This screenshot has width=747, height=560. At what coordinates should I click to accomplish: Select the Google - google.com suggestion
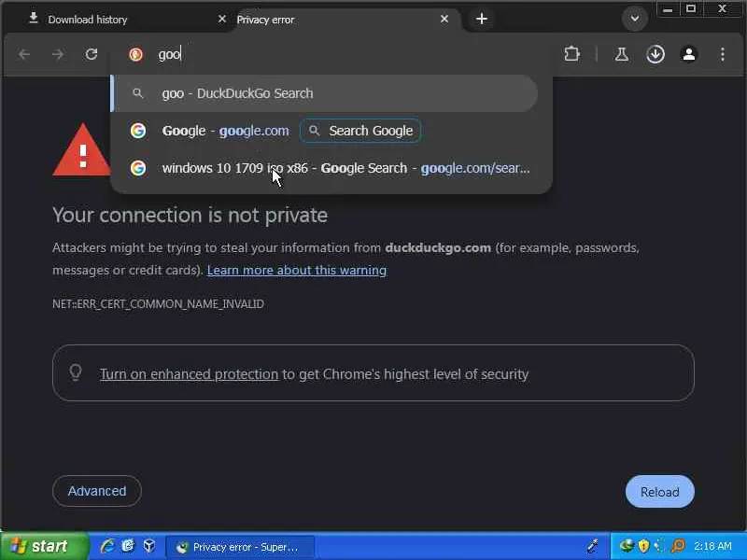click(225, 131)
